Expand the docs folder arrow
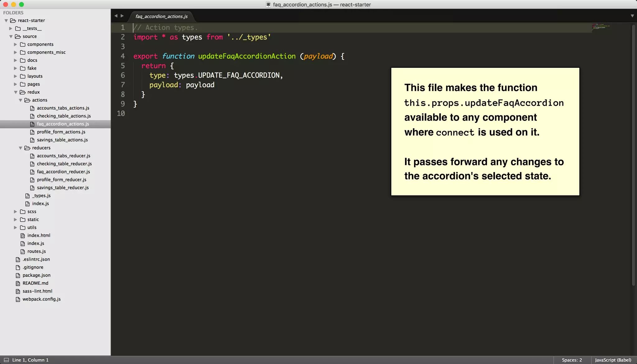This screenshot has width=637, height=364. tap(16, 60)
